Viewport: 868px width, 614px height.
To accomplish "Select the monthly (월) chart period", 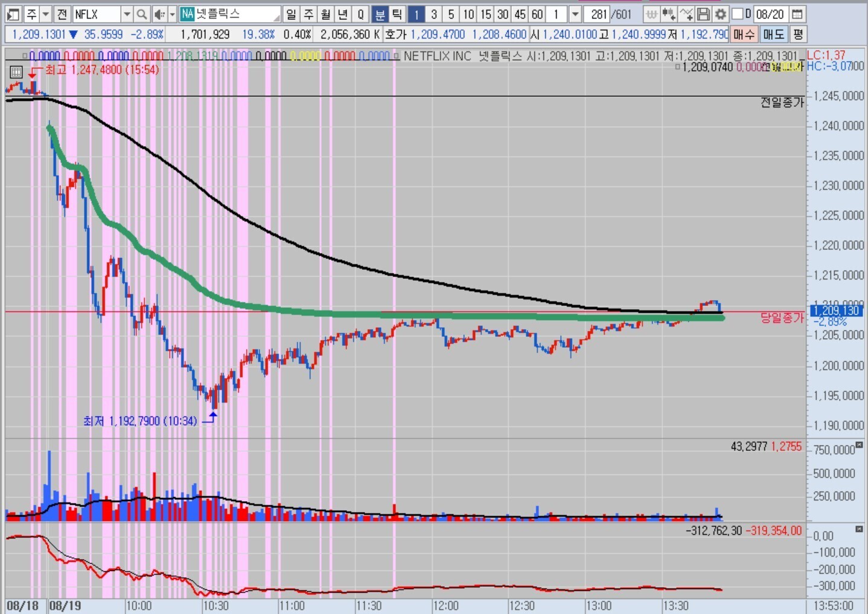I will [326, 14].
